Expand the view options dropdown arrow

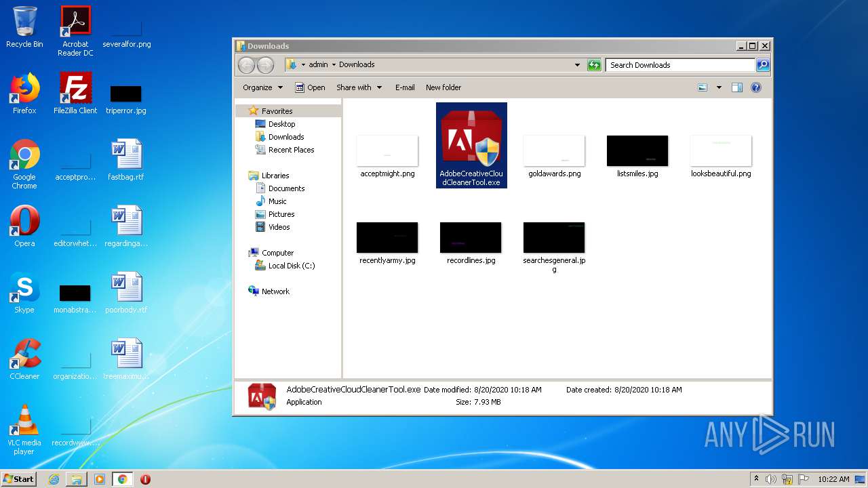tap(719, 87)
